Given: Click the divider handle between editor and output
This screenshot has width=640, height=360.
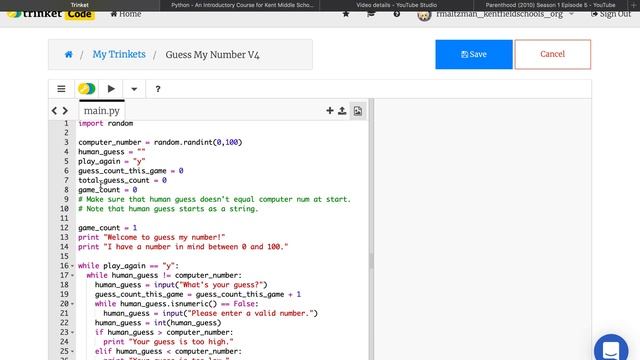Looking at the screenshot, I should click(371, 261).
